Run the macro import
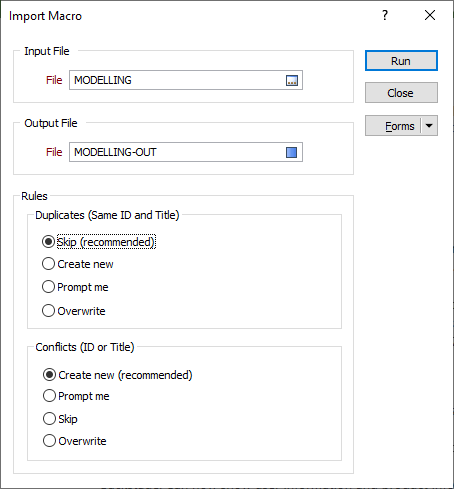 [401, 61]
